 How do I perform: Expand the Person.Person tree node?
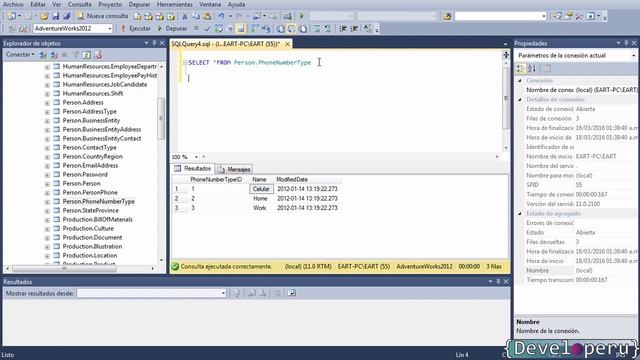tap(47, 184)
